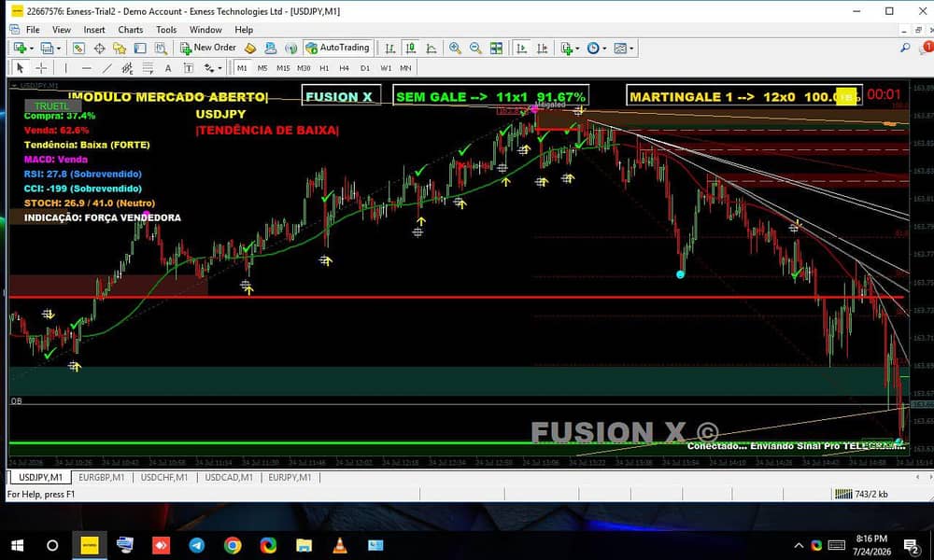
Task: Select the D1 timeframe
Action: tap(364, 68)
